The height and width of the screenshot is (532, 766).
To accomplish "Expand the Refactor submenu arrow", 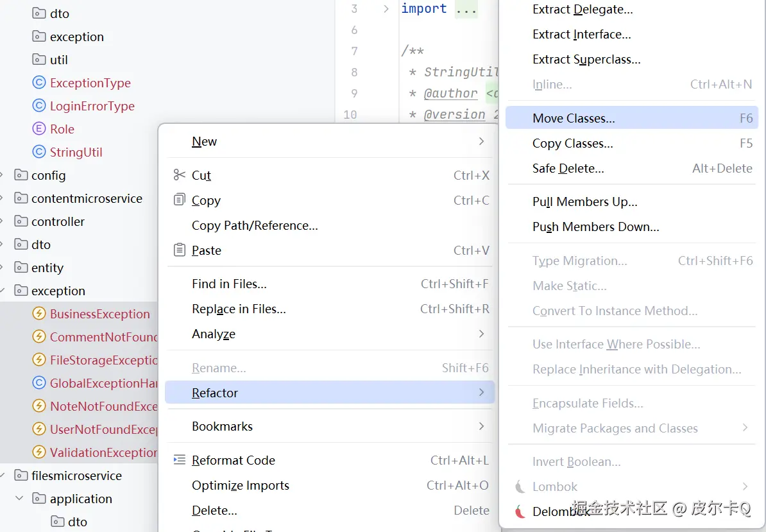I will [482, 392].
